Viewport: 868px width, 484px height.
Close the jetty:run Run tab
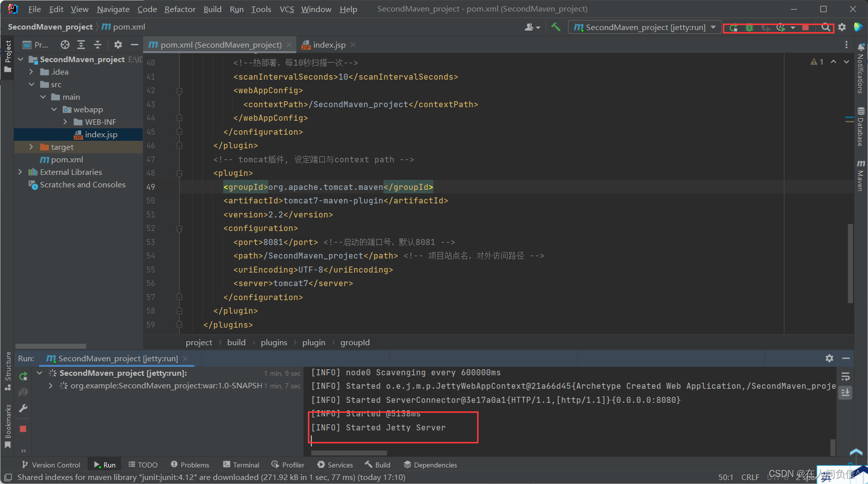[185, 359]
